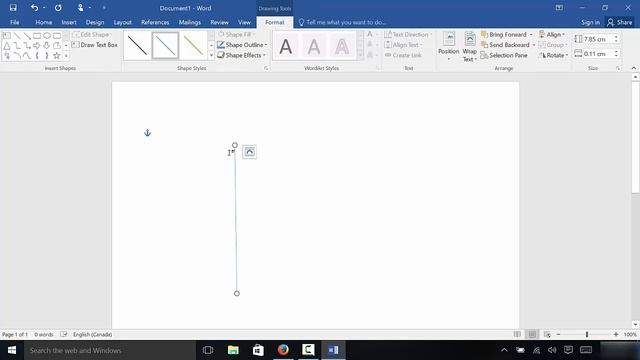
Task: Open the Rotate dropdown
Action: coord(553,55)
